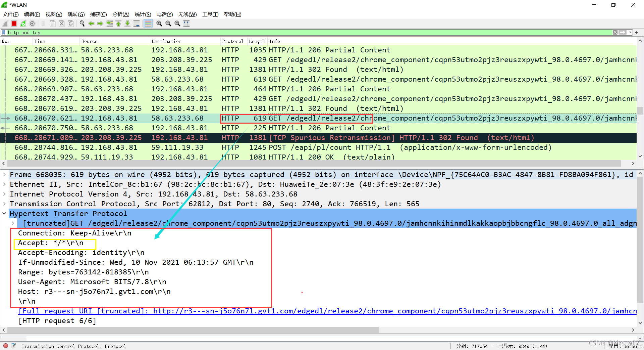Click the go to specified packet icon
The height and width of the screenshot is (350, 644).
point(109,24)
